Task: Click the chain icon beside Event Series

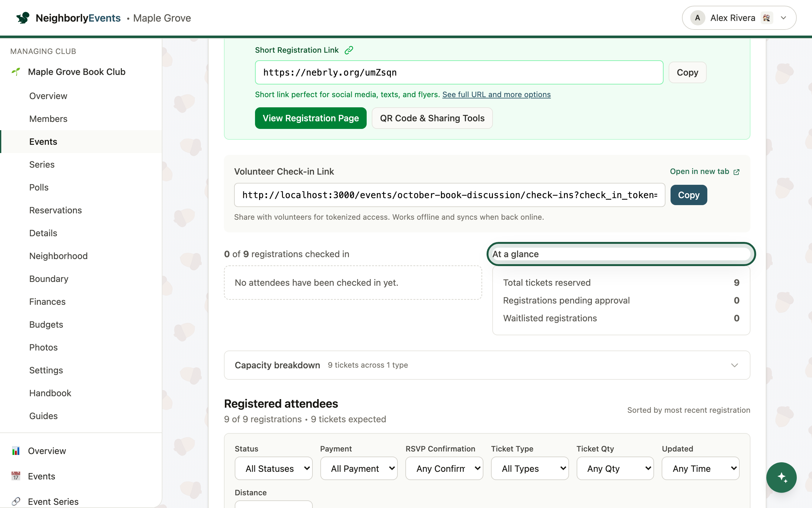Action: 16,501
